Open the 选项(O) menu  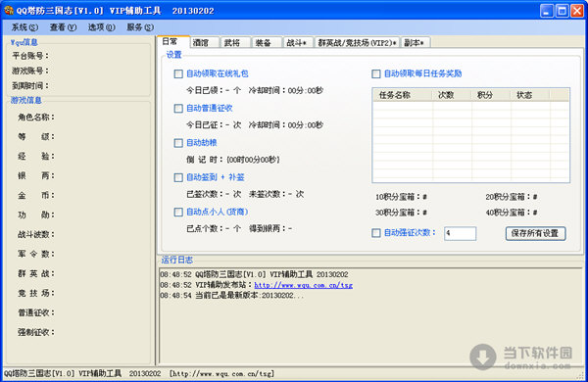pyautogui.click(x=101, y=27)
